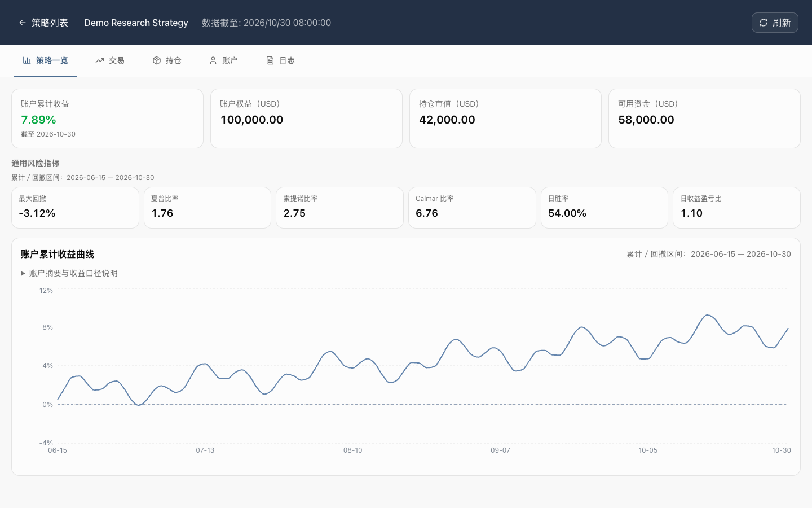This screenshot has width=812, height=508.
Task: Click the 夏普比率 1.76 card
Action: tap(208, 208)
